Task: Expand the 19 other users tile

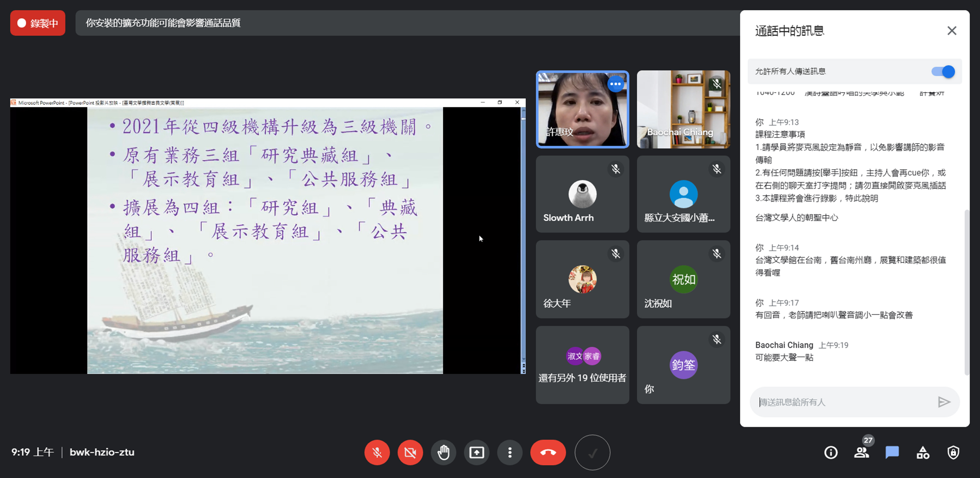Action: (582, 365)
